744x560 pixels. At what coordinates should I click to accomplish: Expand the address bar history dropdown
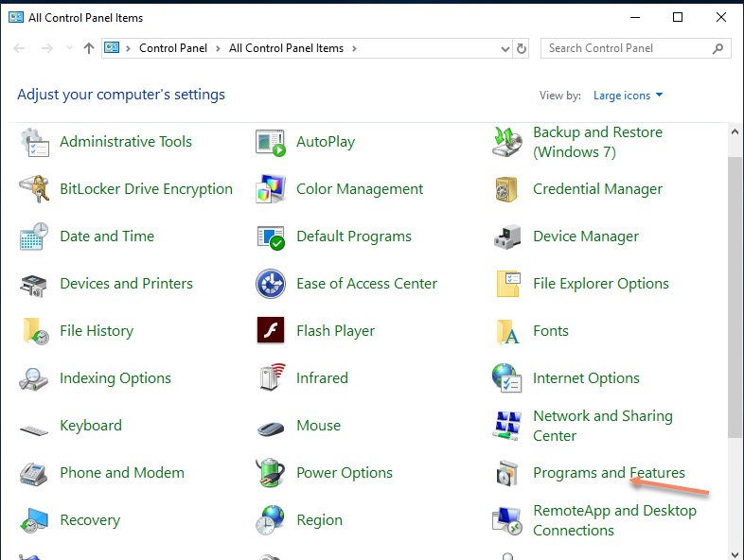[505, 49]
